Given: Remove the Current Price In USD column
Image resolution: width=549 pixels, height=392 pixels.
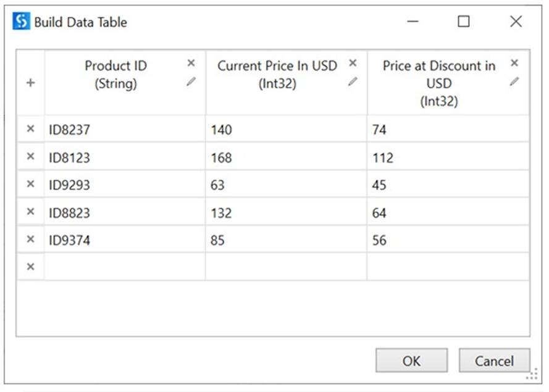Looking at the screenshot, I should [x=353, y=62].
